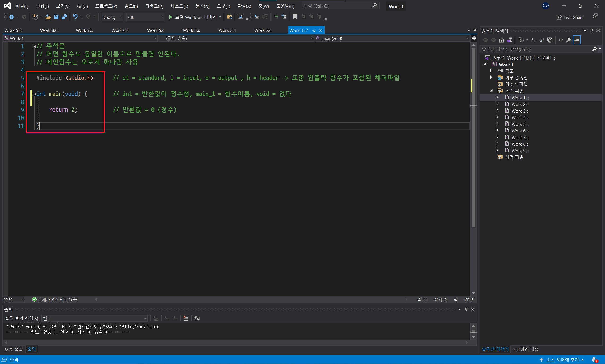Click the Undo arrow icon
This screenshot has width=605, height=364.
coord(75,17)
